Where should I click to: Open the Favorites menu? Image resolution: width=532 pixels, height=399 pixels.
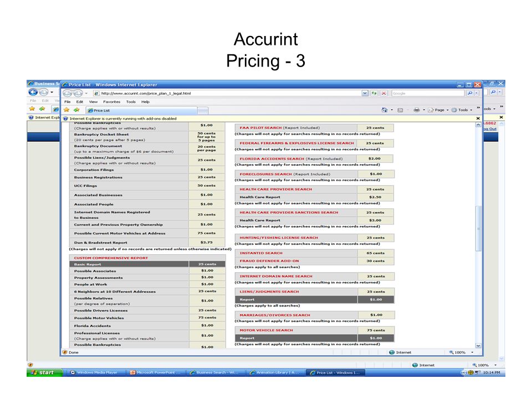coord(111,102)
